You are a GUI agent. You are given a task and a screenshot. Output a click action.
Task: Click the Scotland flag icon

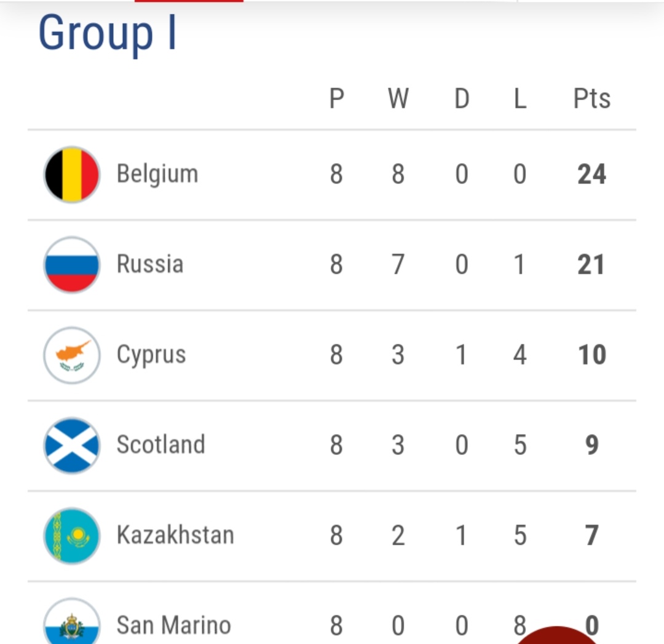(71, 446)
